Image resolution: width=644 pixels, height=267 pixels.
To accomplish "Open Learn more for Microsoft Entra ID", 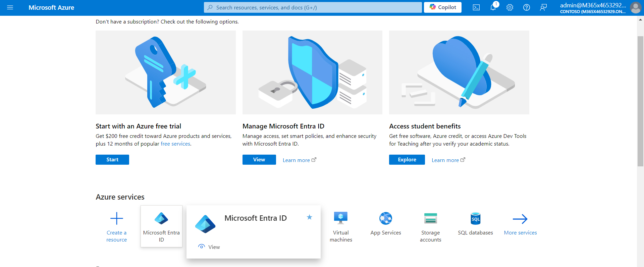I will pyautogui.click(x=300, y=160).
